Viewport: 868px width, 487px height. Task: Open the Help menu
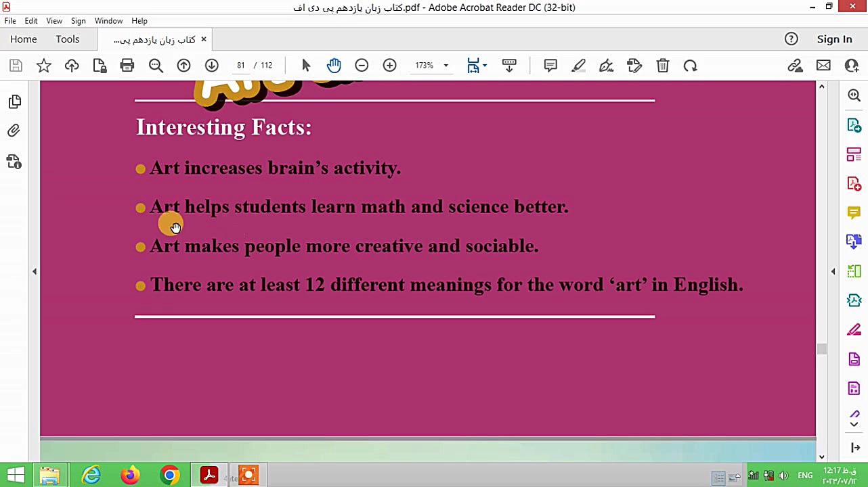(x=139, y=21)
